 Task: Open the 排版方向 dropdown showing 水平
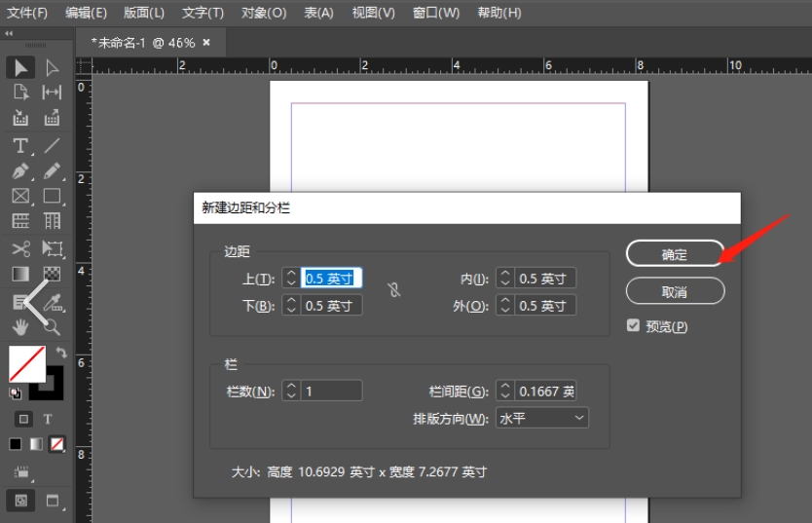pos(541,418)
